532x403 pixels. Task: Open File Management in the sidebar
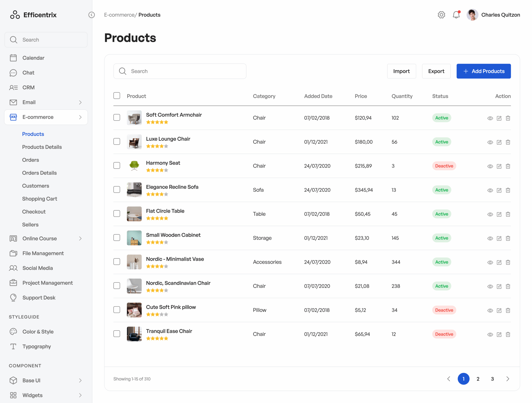coord(43,253)
